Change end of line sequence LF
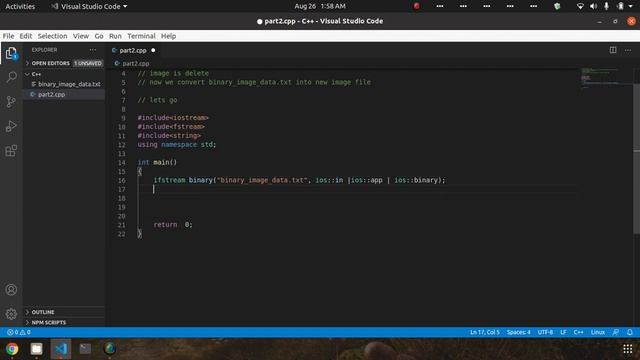The image size is (640, 360). tap(563, 332)
